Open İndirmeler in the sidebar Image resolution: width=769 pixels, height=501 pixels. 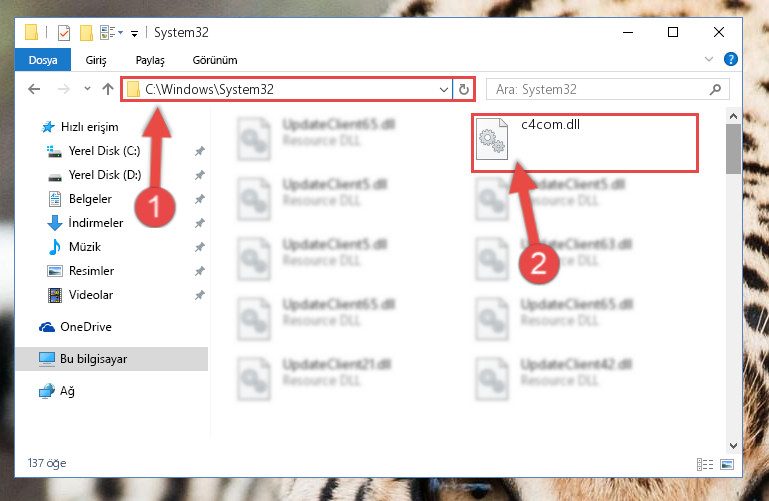tap(96, 223)
